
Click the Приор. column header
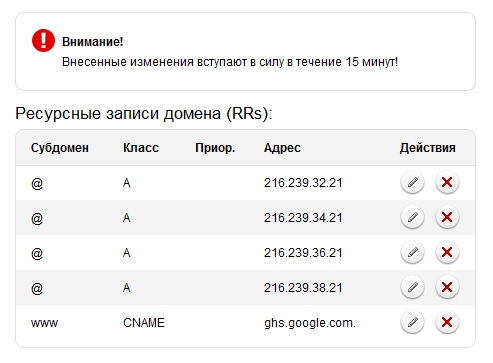[x=215, y=148]
